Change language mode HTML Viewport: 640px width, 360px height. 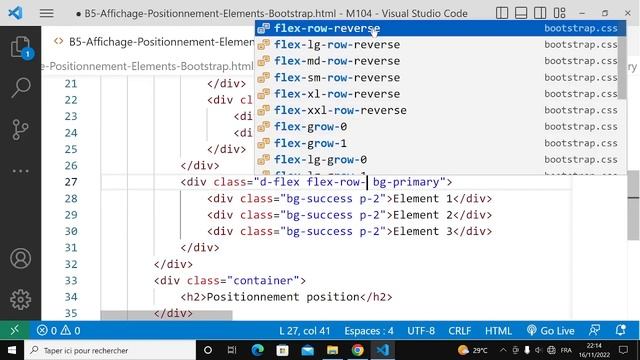498,331
